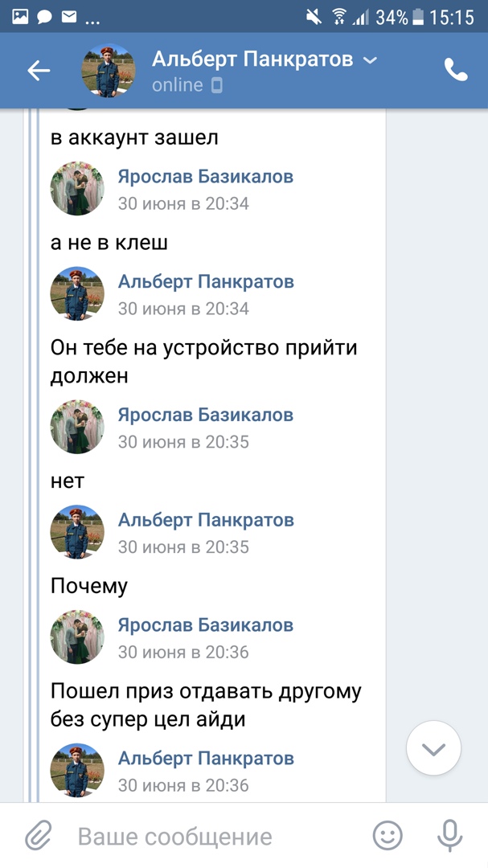Image resolution: width=488 pixels, height=868 pixels.
Task: Open Ярослав Базикалов's name at 20:34
Action: (205, 177)
